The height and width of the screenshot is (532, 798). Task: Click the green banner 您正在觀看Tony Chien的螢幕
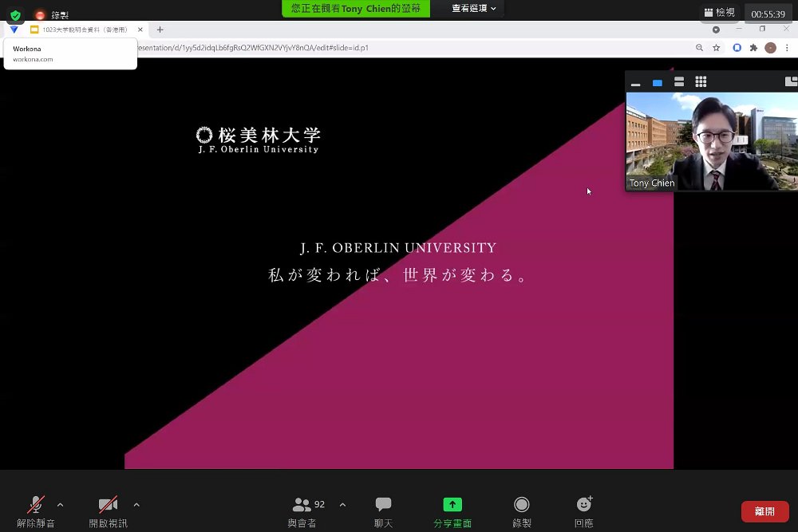pyautogui.click(x=356, y=9)
